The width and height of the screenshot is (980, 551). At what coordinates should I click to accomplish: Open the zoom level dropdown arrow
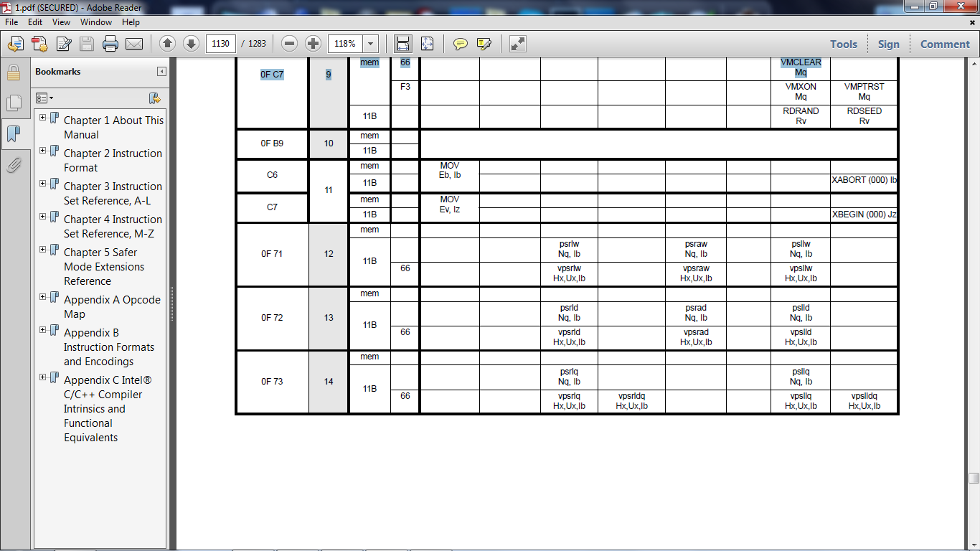[x=371, y=44]
